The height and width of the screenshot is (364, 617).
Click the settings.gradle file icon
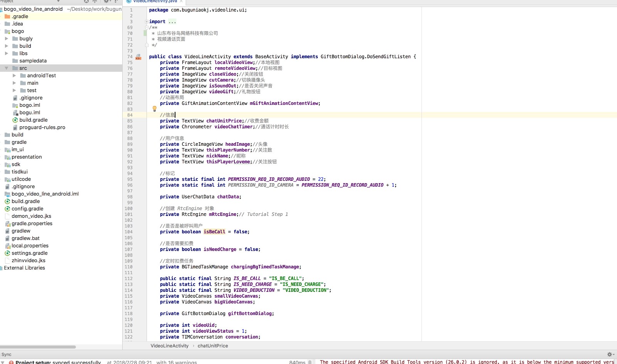point(7,253)
